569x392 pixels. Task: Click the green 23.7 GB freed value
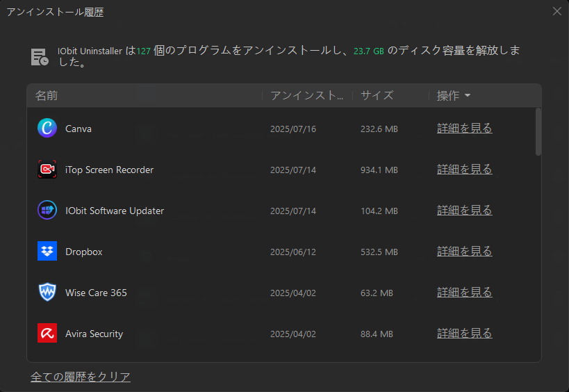(x=369, y=51)
